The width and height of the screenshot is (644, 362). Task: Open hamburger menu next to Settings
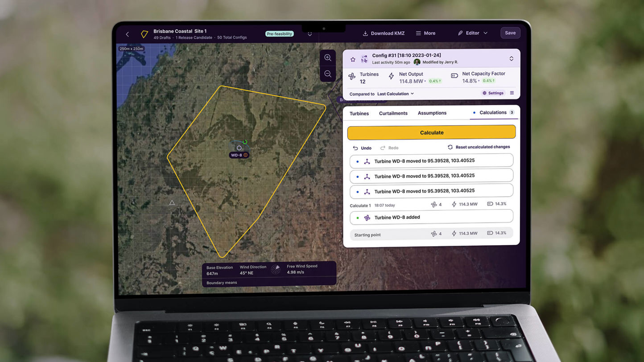[512, 93]
